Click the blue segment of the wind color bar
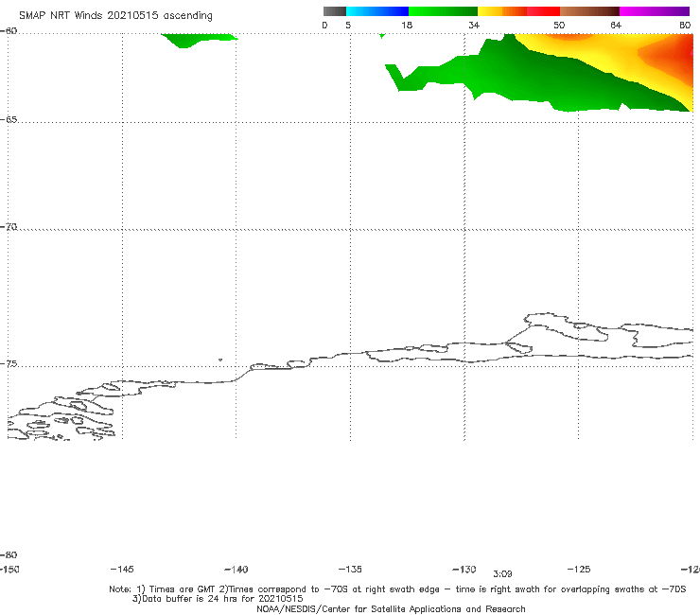 click(x=377, y=11)
